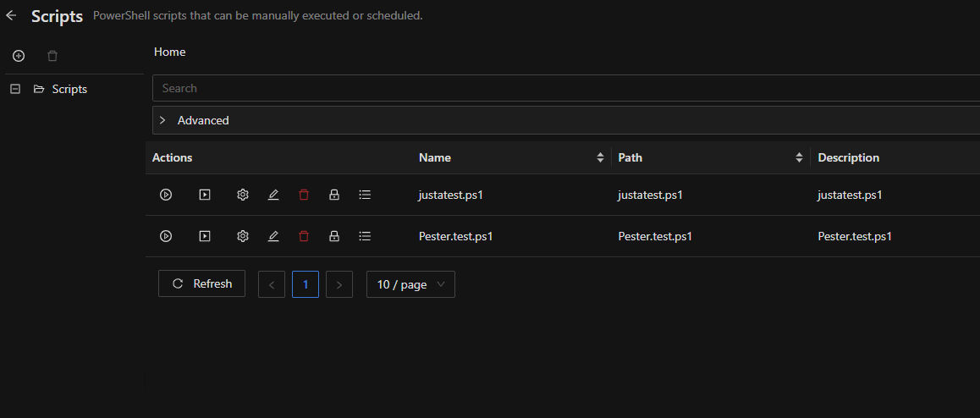Run Pester.test.ps1 with the circle play icon
The image size is (980, 418).
pos(166,236)
